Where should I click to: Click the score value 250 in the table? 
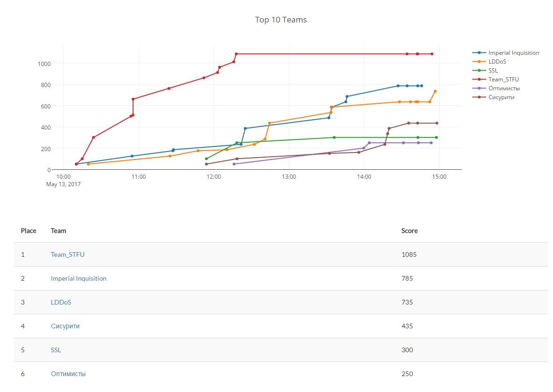(407, 374)
